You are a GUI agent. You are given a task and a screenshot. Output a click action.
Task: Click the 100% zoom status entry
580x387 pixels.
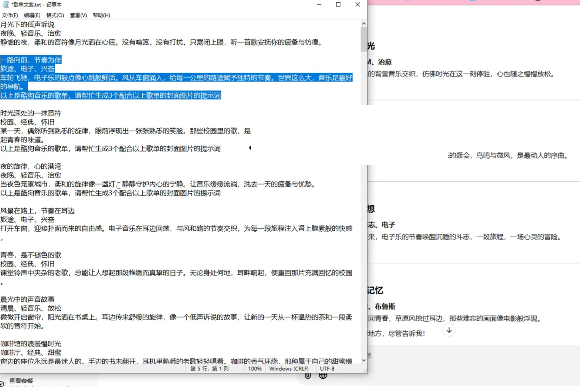[x=255, y=369]
